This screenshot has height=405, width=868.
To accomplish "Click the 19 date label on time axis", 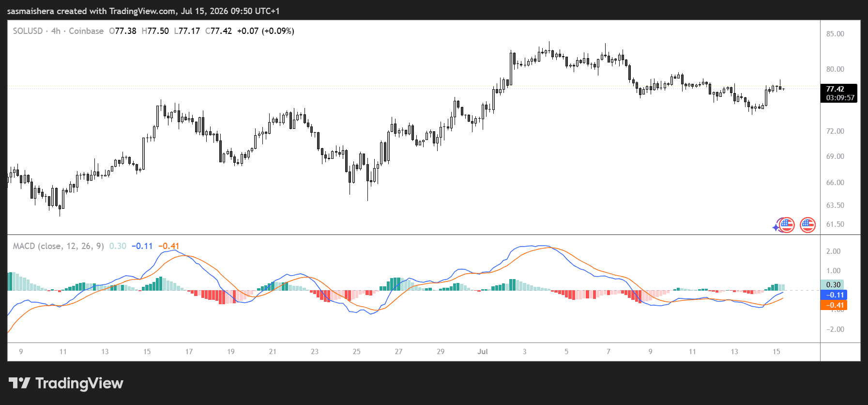I will coord(231,352).
